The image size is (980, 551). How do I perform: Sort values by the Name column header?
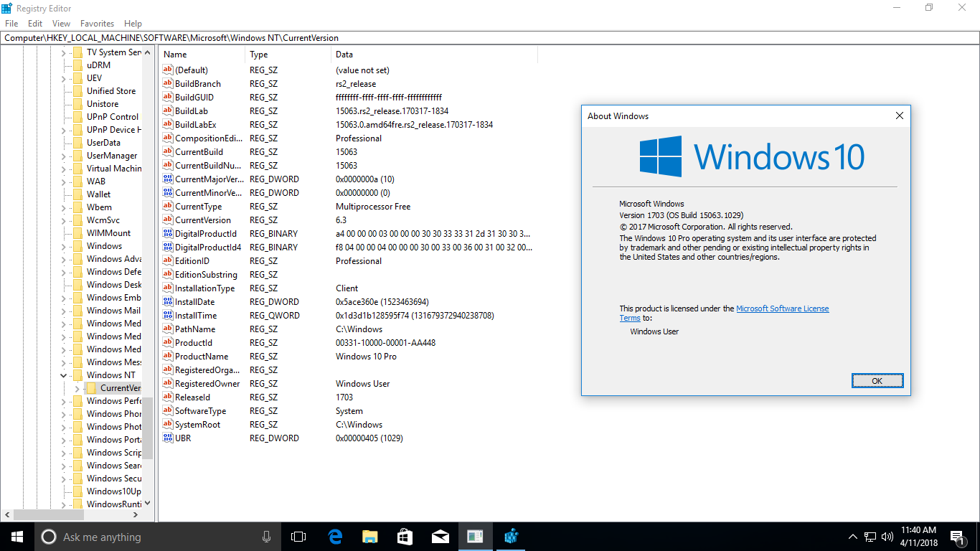(202, 55)
